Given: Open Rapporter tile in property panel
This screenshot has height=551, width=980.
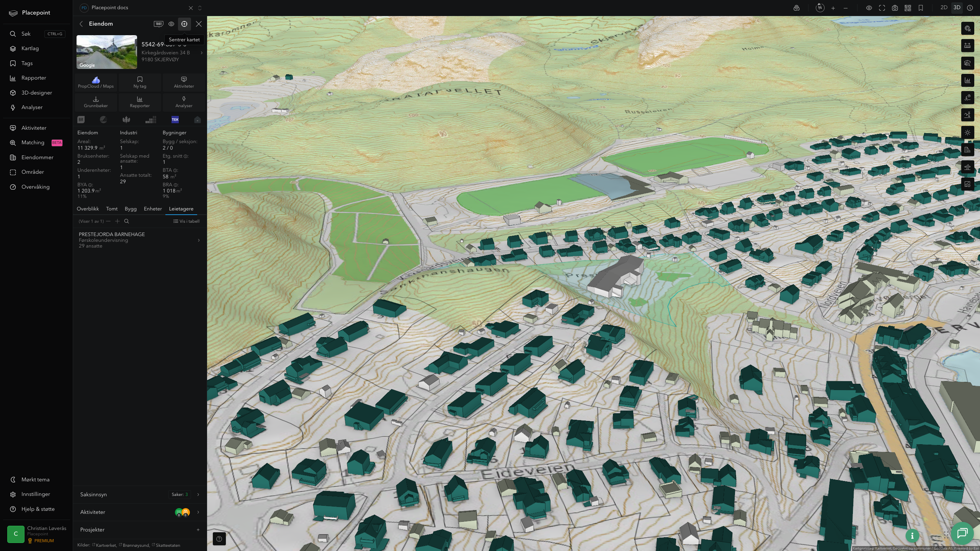Looking at the screenshot, I should point(140,102).
